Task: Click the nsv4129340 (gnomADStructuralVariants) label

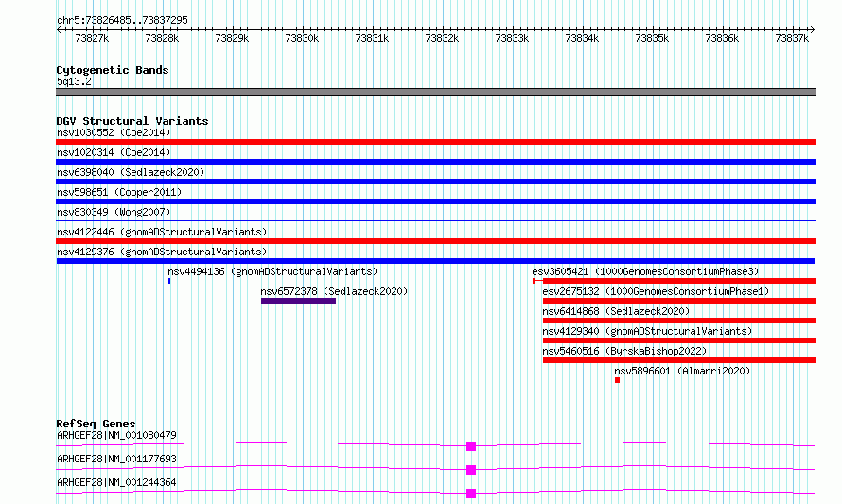Action: coord(647,331)
